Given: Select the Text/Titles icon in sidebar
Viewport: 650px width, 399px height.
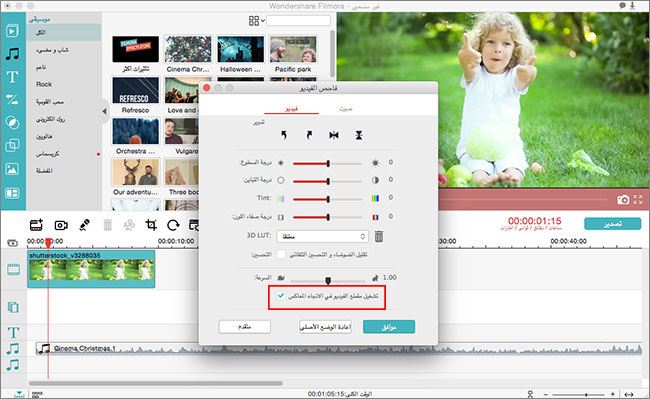Looking at the screenshot, I should coord(12,77).
